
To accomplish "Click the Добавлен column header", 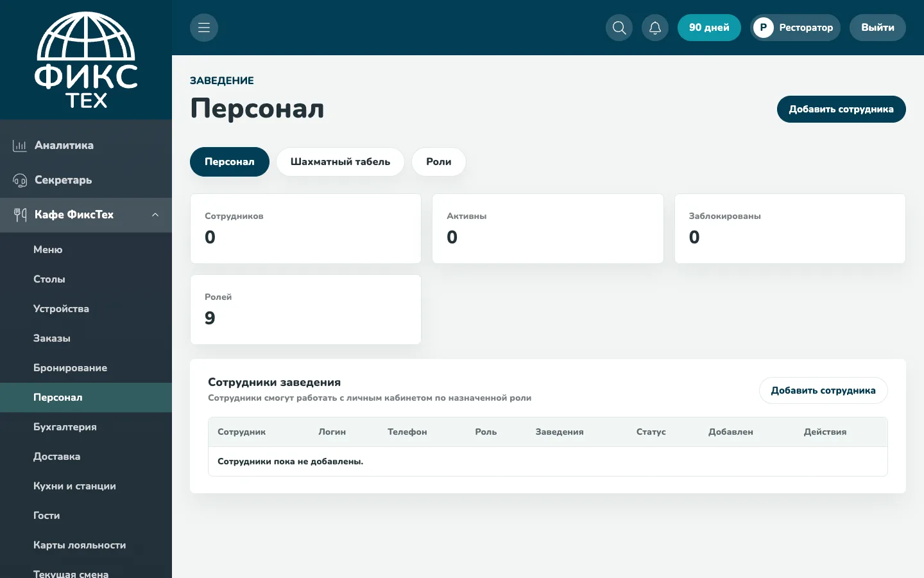I will tap(731, 432).
